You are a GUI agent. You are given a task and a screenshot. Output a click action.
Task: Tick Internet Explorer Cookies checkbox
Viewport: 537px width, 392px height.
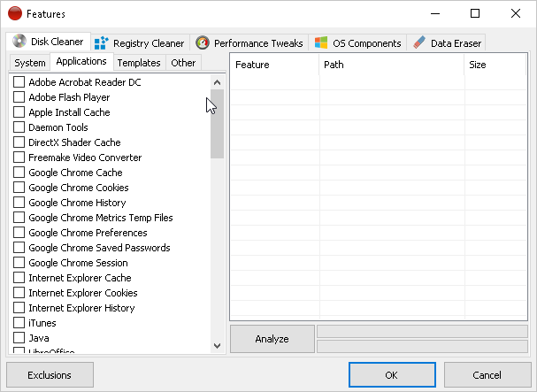pyautogui.click(x=19, y=293)
